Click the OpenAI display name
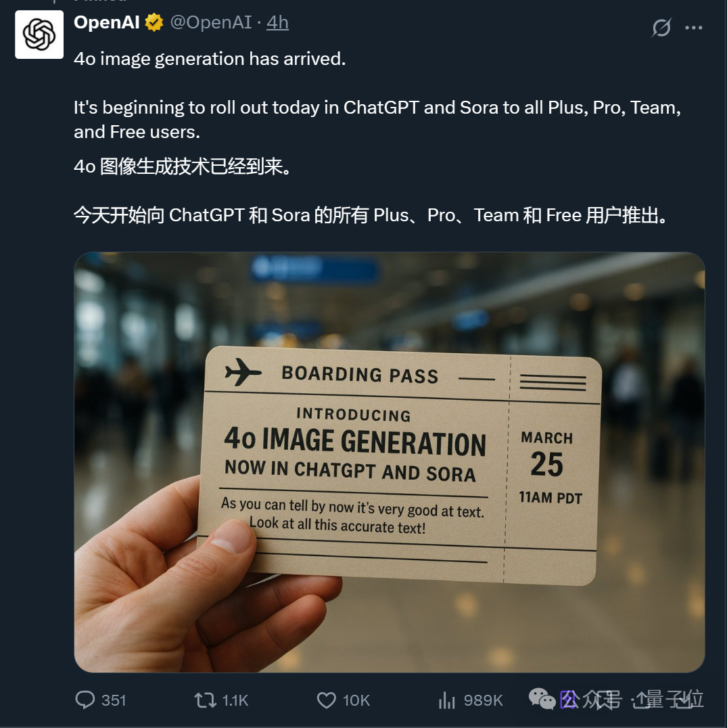The image size is (727, 728). [107, 22]
